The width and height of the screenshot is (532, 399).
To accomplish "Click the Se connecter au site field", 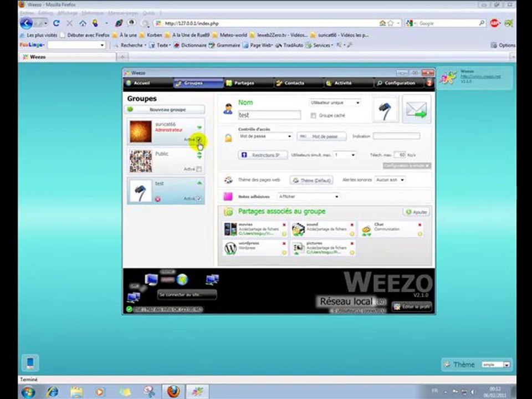I will (187, 294).
